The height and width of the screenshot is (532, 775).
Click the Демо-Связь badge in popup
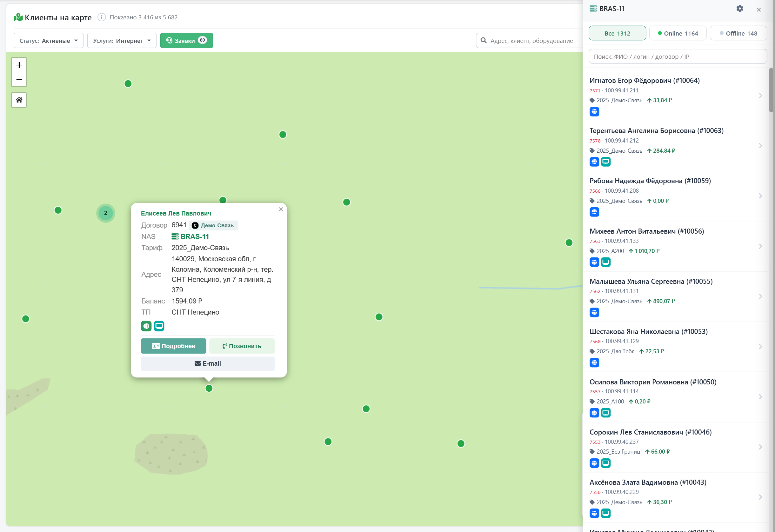pos(213,226)
